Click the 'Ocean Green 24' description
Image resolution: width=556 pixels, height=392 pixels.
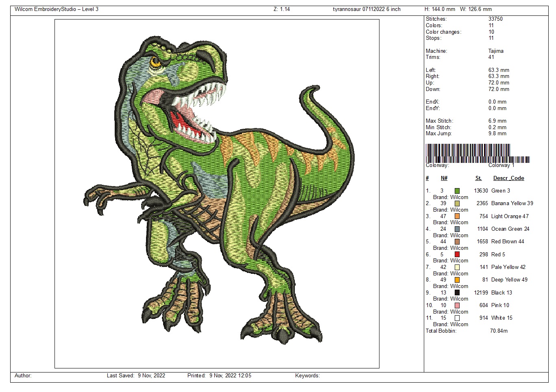510,229
